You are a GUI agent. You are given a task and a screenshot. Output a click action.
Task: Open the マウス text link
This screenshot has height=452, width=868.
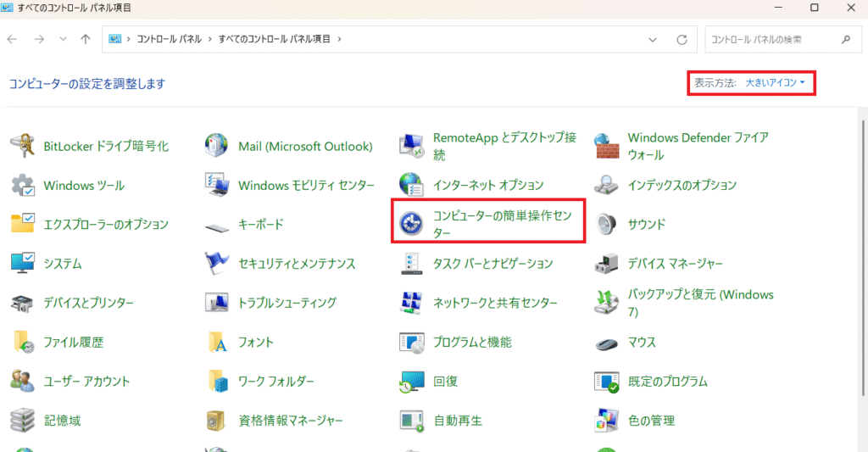(642, 343)
